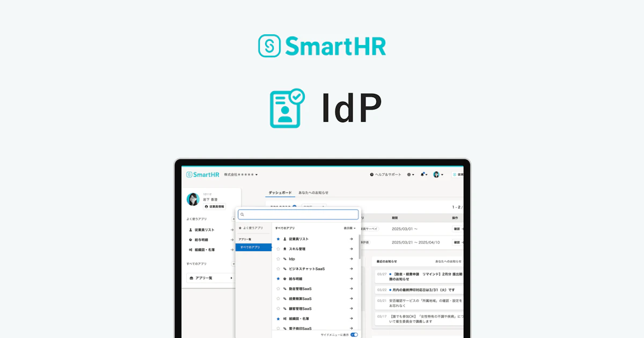Click the スキル管理 app icon
The width and height of the screenshot is (644, 338).
[285, 249]
